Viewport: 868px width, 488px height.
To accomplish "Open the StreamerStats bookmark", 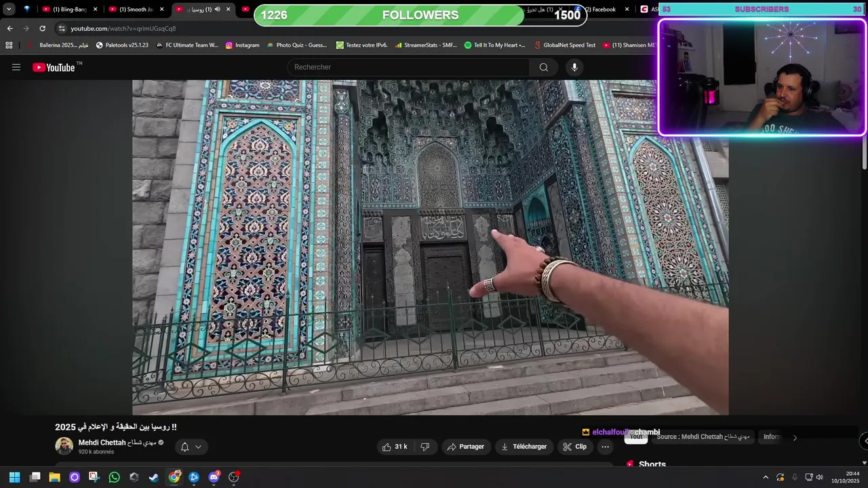I will coord(426,45).
